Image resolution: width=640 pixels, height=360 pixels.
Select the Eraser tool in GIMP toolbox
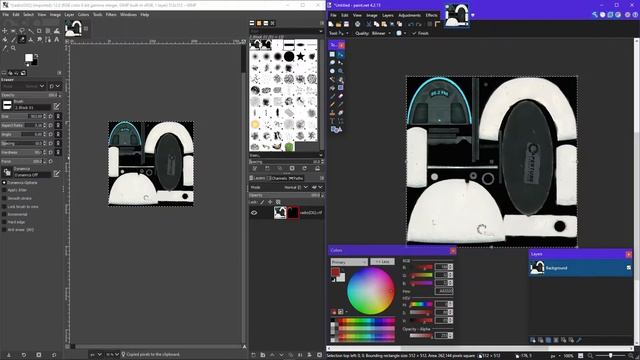pyautogui.click(x=22, y=40)
